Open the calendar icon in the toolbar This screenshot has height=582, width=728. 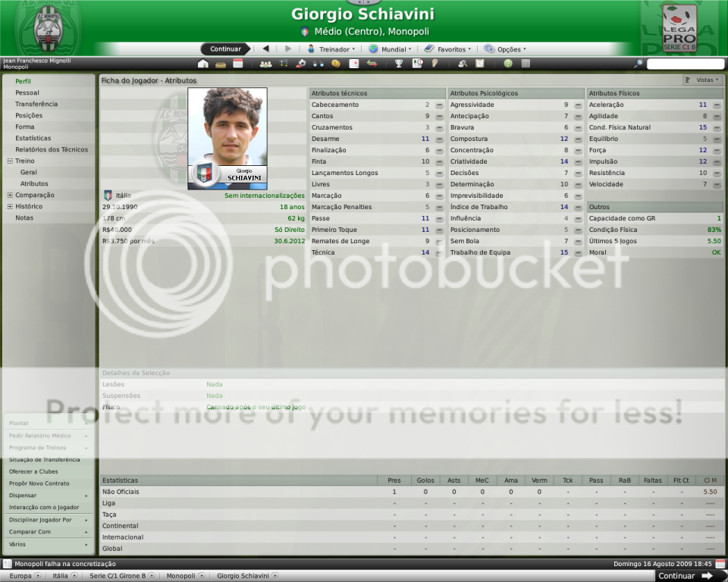[x=237, y=64]
